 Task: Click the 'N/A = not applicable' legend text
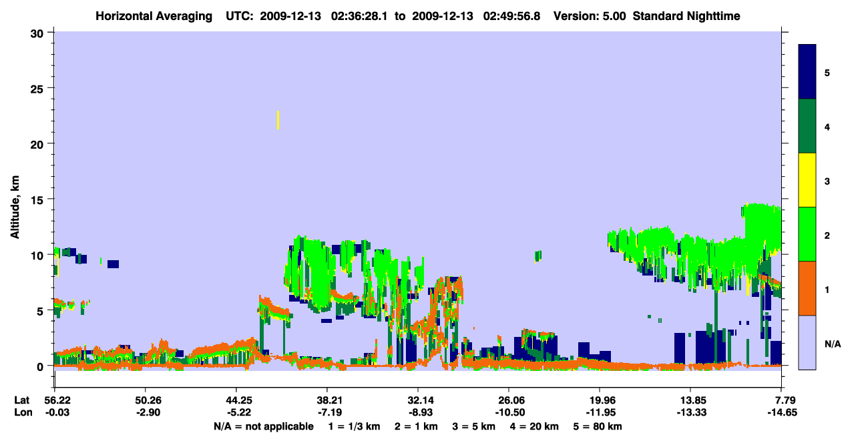(x=263, y=426)
